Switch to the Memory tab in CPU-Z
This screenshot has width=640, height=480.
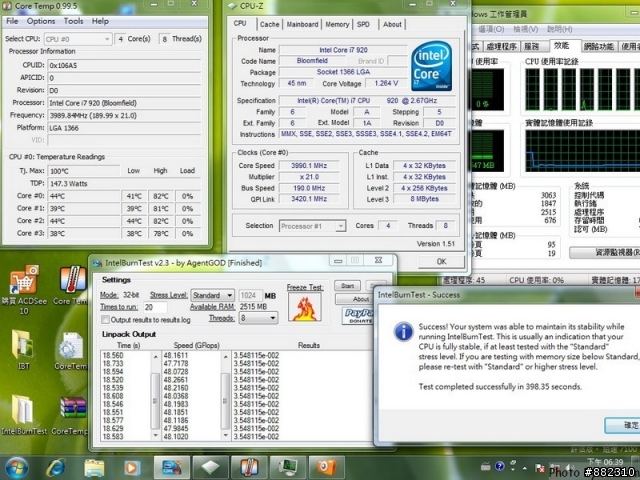[x=338, y=24]
